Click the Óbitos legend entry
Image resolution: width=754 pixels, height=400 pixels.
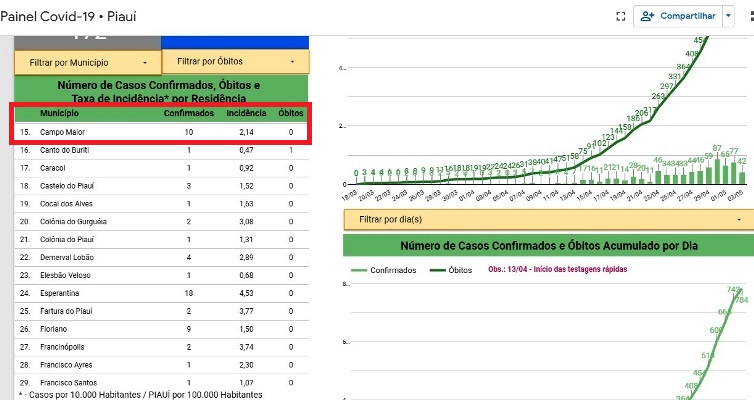(x=451, y=270)
